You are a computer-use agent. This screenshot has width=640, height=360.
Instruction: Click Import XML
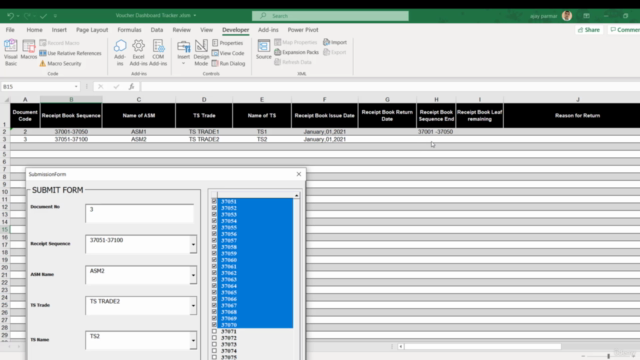pos(335,42)
